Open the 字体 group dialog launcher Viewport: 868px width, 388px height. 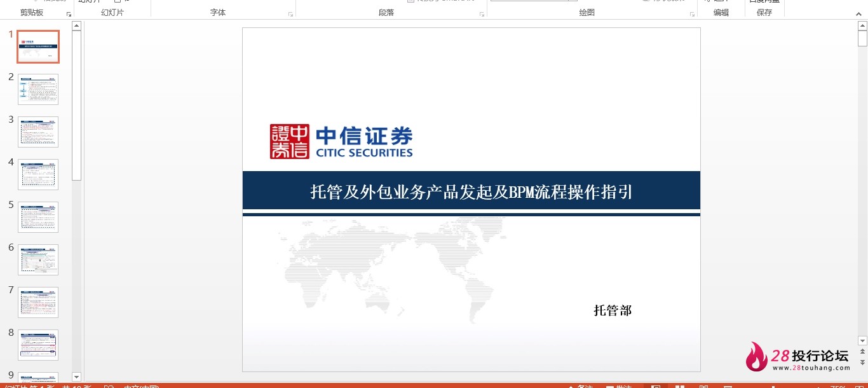click(291, 14)
